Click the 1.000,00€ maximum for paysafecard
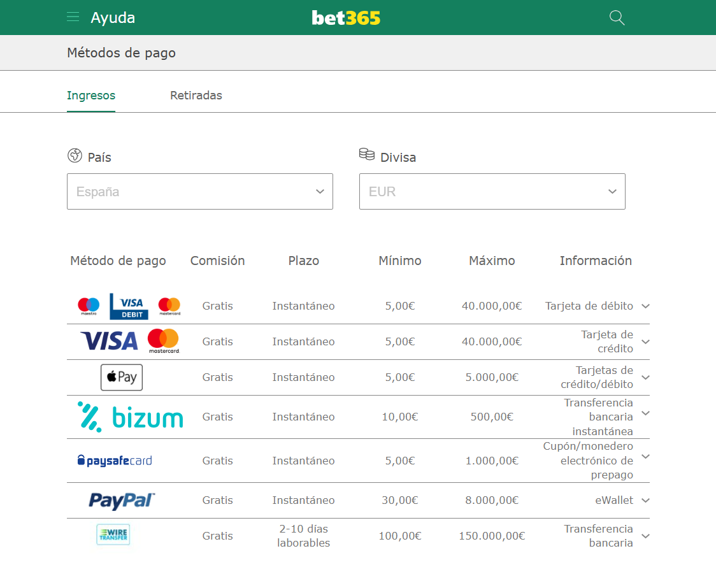 point(492,461)
